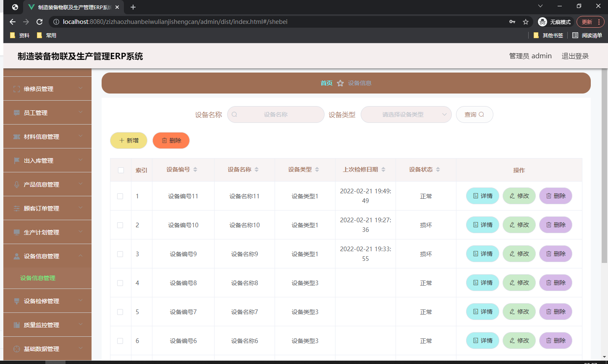Click the 维修员管理 sidebar icon
This screenshot has height=364, width=608.
[17, 89]
